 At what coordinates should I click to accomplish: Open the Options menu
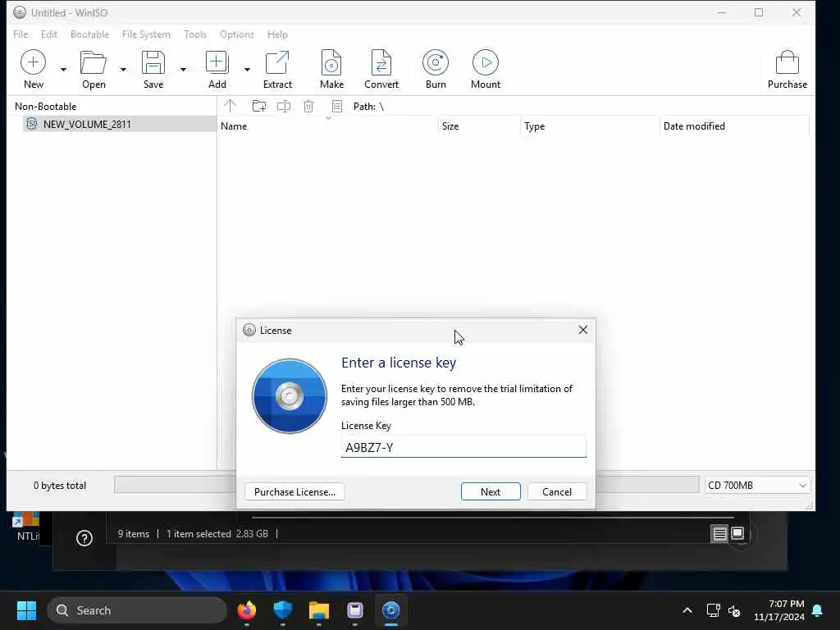[237, 34]
